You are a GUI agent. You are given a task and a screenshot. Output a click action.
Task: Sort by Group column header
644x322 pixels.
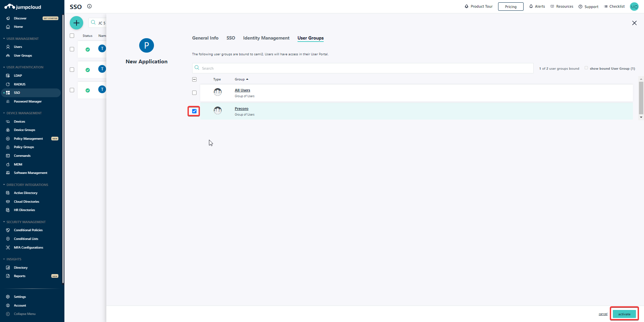tap(241, 79)
